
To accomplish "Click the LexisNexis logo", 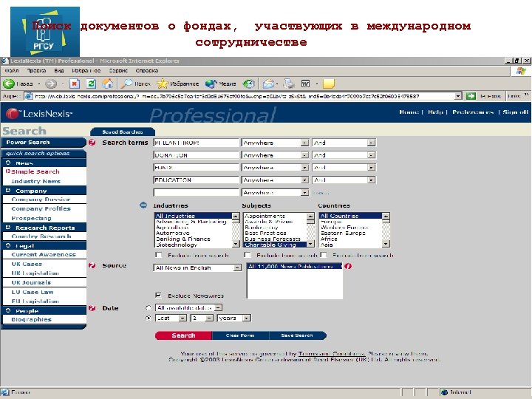I will (39, 114).
